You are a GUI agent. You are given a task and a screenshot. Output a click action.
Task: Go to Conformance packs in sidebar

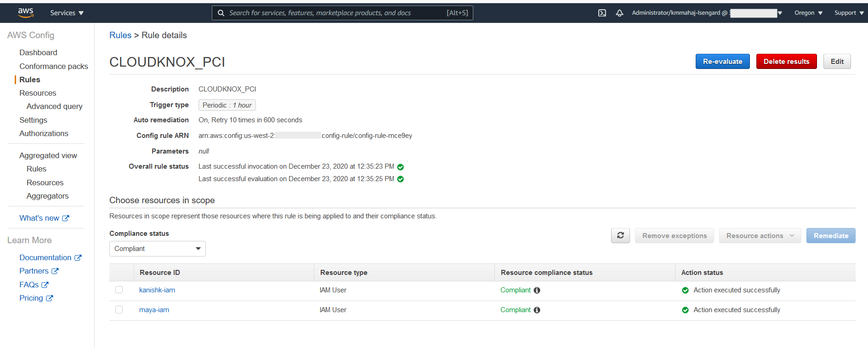53,66
